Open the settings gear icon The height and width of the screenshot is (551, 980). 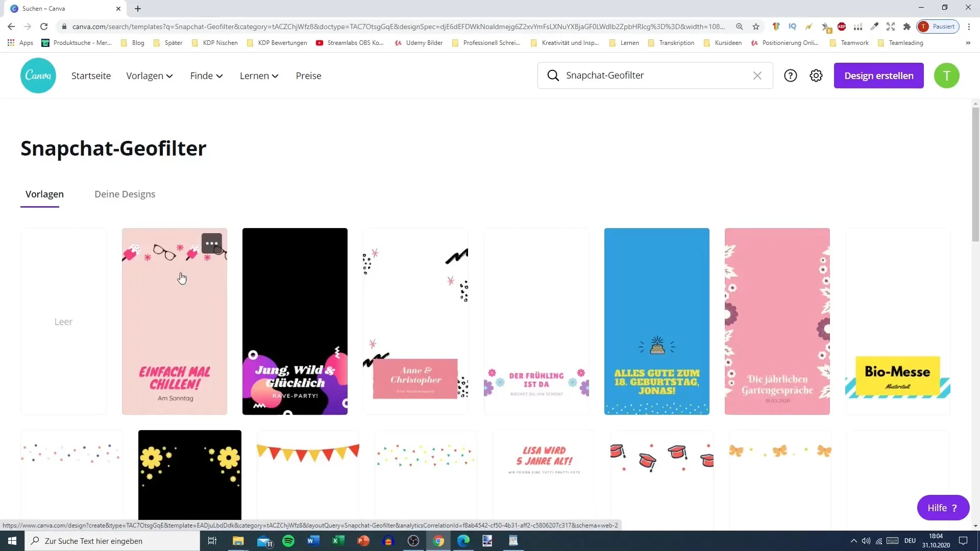tap(816, 76)
